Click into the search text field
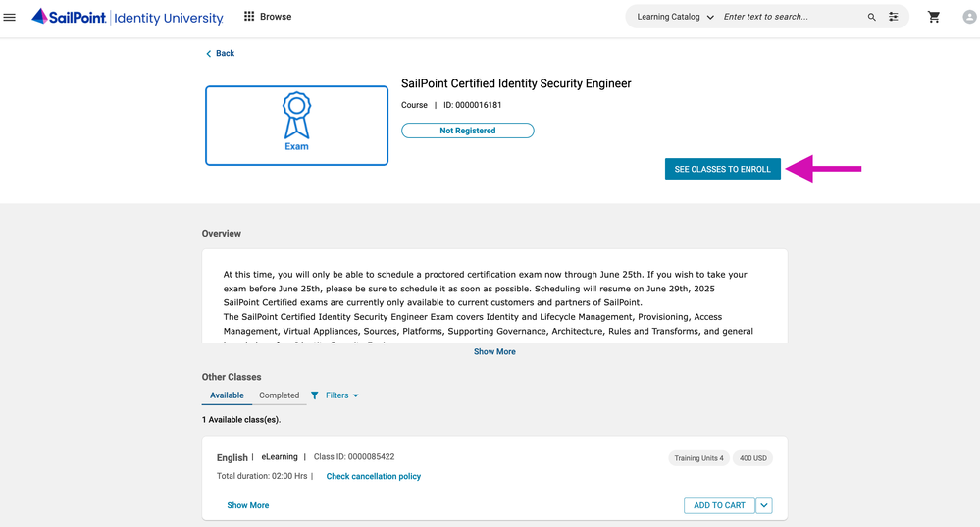 click(x=790, y=17)
